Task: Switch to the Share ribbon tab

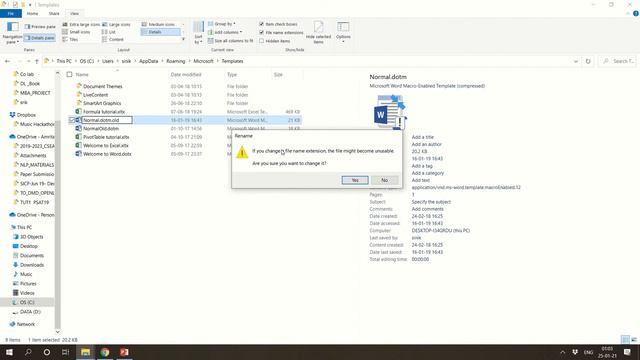Action: 54,13
